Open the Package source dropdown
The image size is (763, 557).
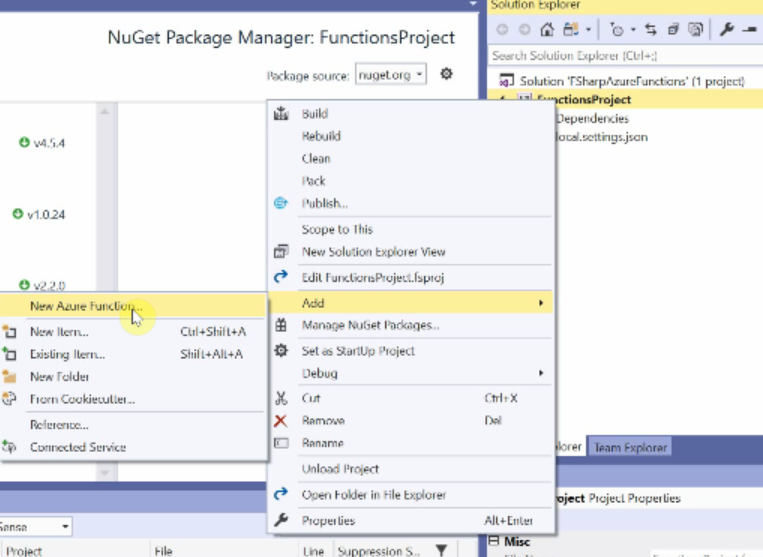(391, 75)
